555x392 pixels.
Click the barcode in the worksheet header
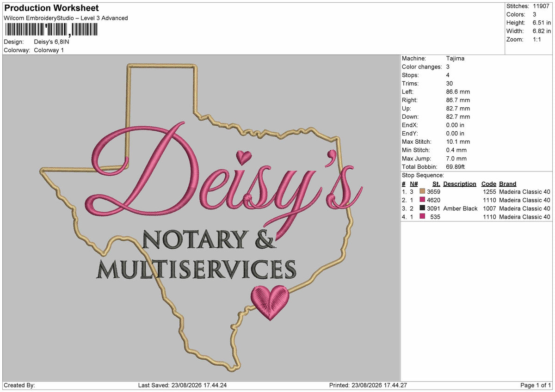(x=51, y=30)
